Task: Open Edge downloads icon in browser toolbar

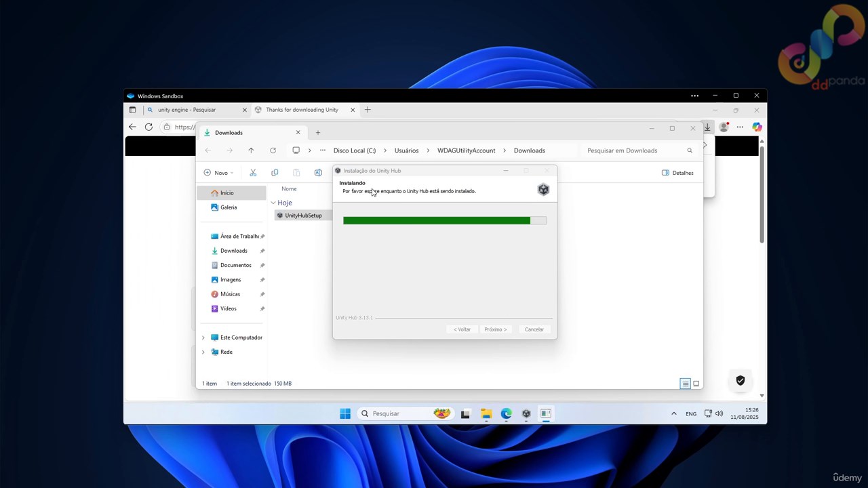Action: point(707,127)
